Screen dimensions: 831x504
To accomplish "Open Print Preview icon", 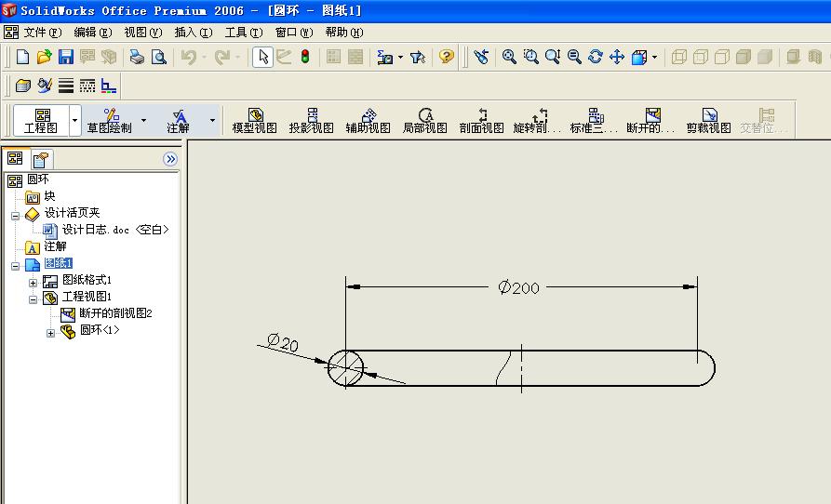I will (158, 57).
